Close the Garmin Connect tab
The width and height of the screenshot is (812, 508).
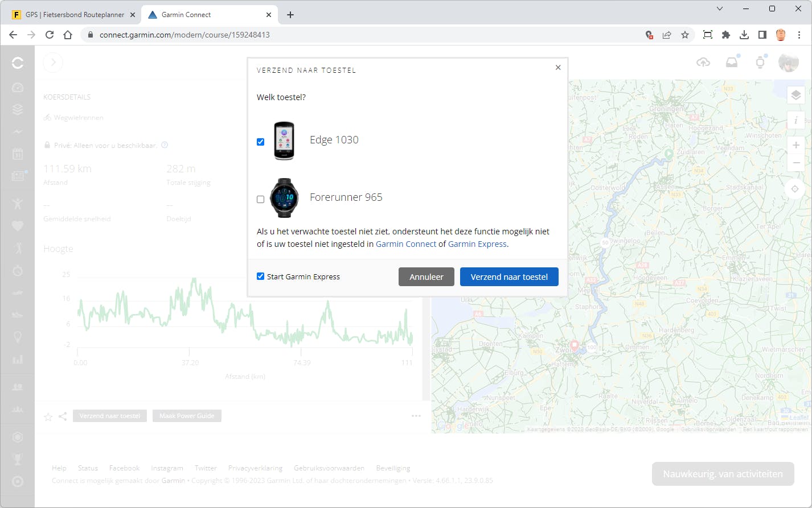(x=269, y=15)
